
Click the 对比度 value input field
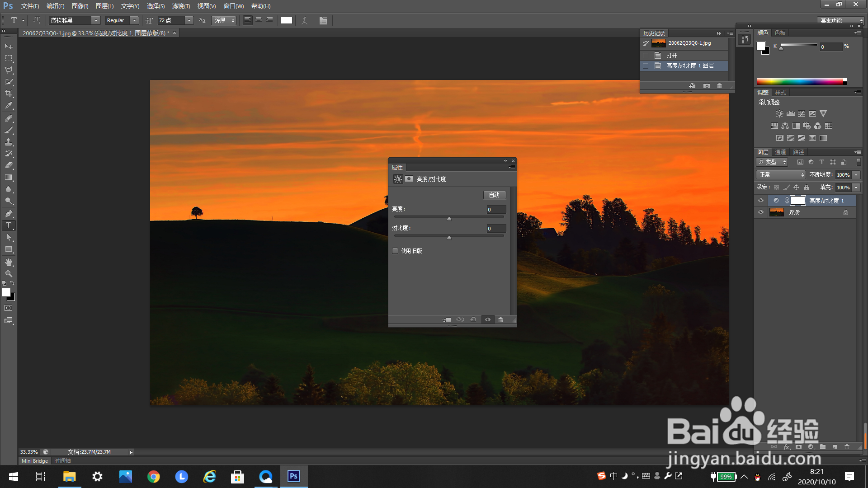pyautogui.click(x=495, y=229)
